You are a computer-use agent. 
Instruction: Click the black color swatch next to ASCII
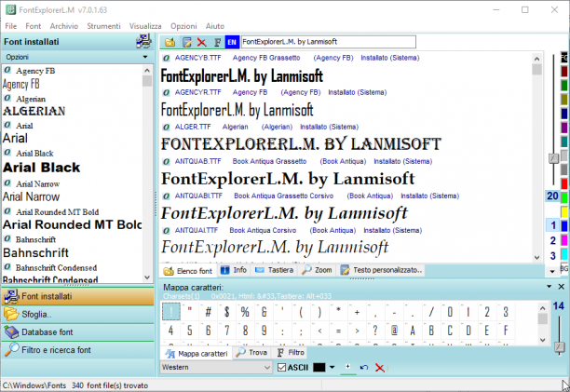[x=319, y=367]
